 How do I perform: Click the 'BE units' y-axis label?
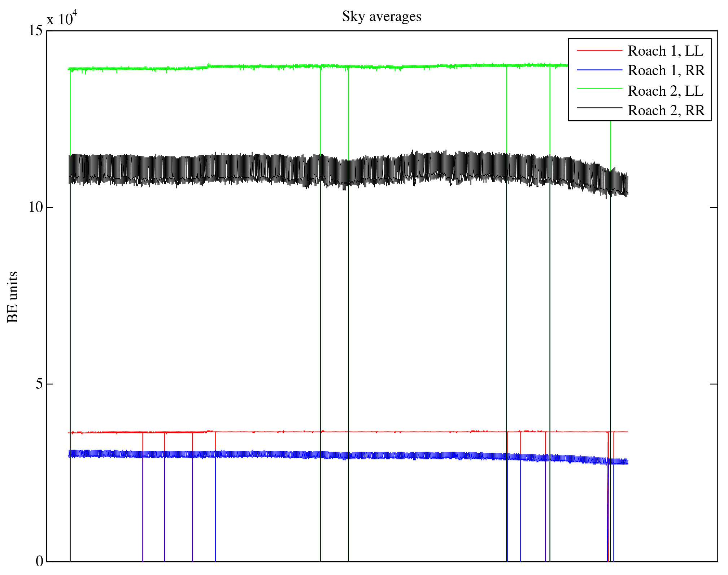(13, 297)
